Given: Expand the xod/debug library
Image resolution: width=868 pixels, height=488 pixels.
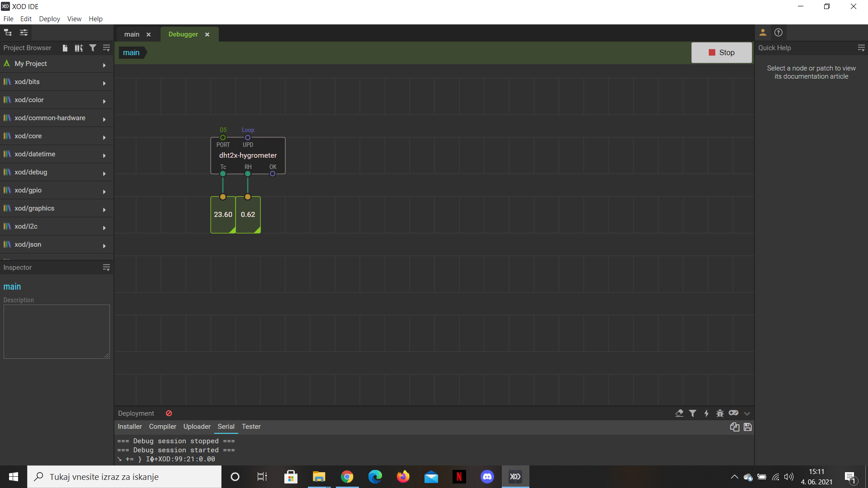Looking at the screenshot, I should [104, 174].
